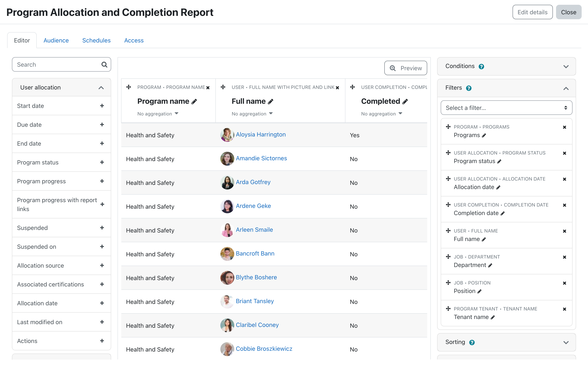Click move handle for Tenant name filter

point(448,308)
